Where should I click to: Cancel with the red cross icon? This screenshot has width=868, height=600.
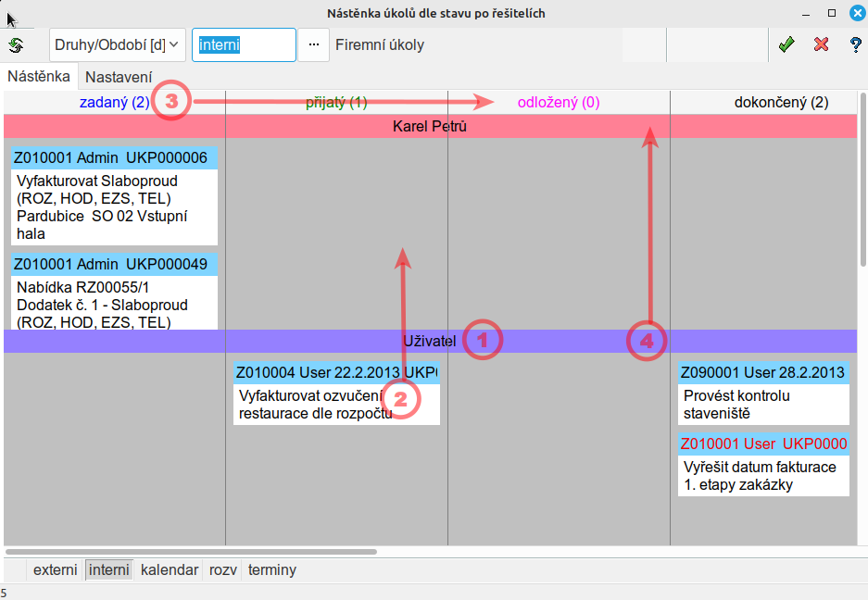coord(821,44)
